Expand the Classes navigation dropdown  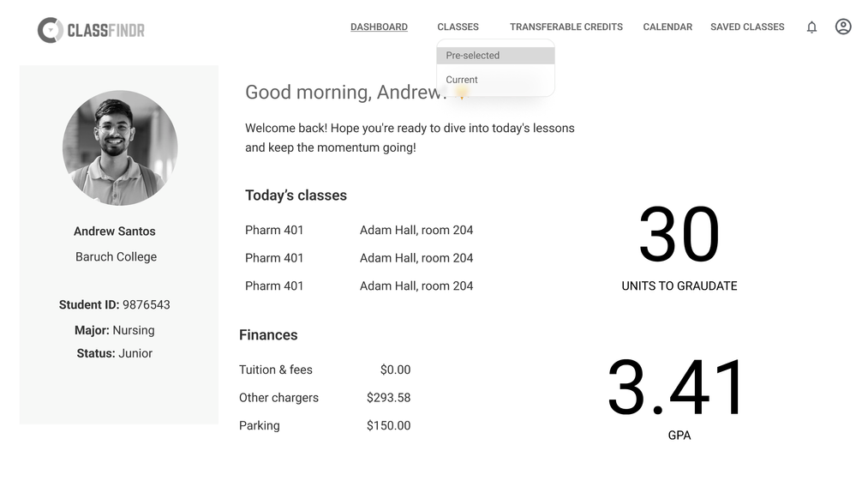click(x=458, y=27)
